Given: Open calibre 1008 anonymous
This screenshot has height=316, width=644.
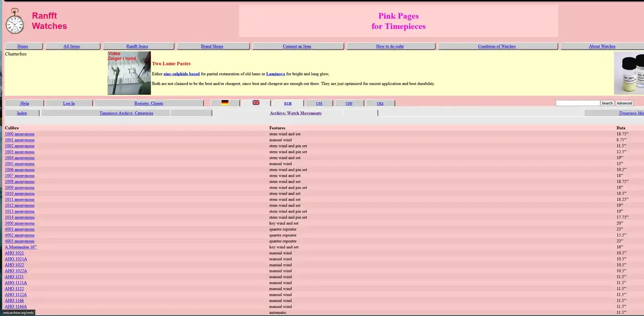Looking at the screenshot, I should (x=20, y=182).
